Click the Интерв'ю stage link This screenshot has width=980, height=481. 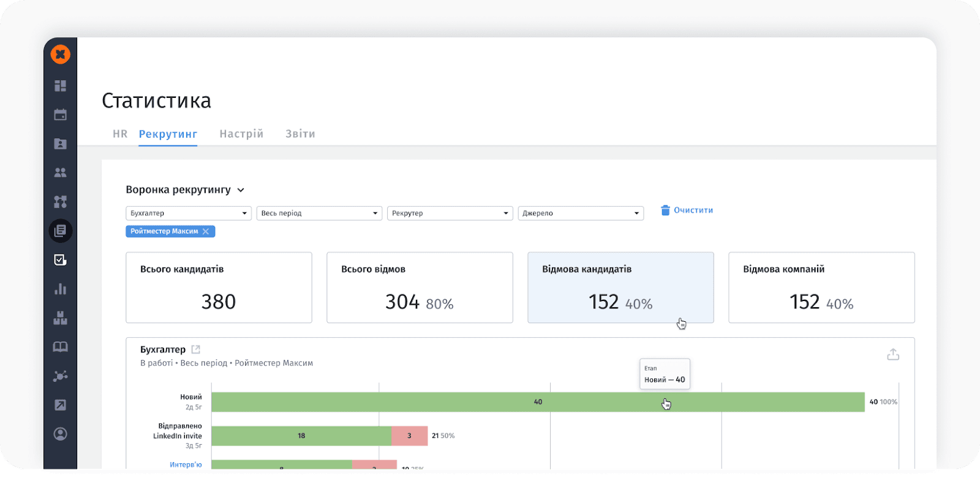(x=186, y=464)
